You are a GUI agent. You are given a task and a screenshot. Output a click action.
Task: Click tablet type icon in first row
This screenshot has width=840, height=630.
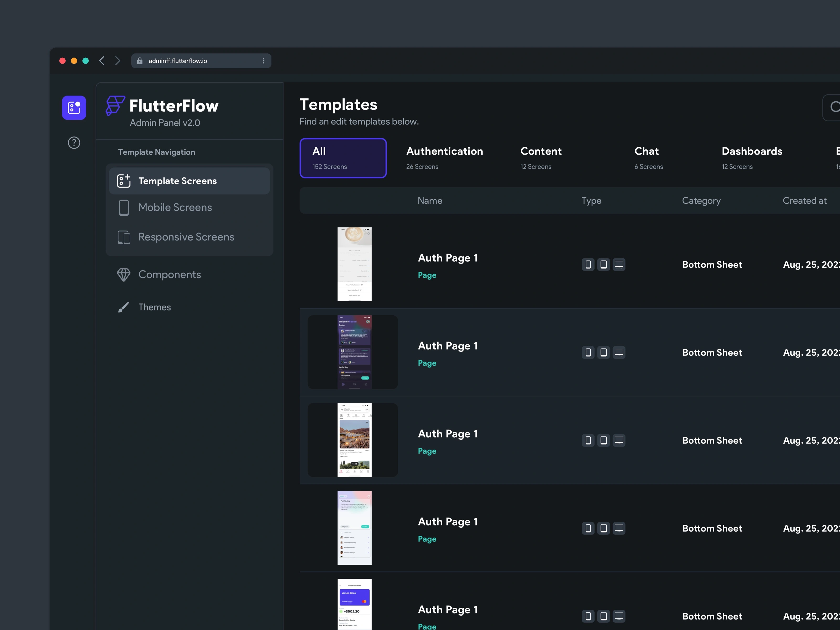603,265
